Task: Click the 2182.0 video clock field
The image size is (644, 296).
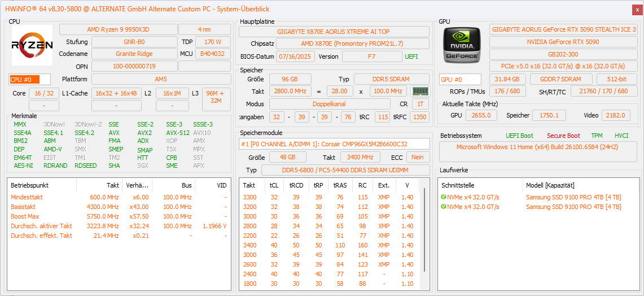Action: tap(616, 116)
